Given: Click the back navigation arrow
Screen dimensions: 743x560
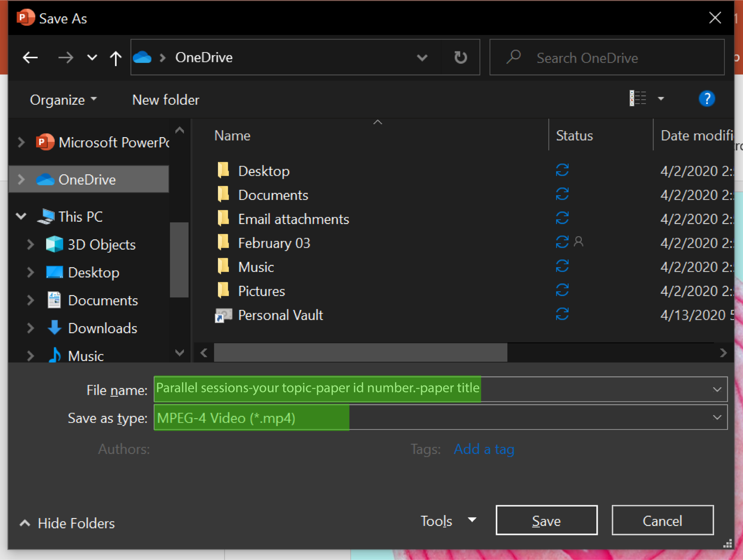Looking at the screenshot, I should (30, 58).
